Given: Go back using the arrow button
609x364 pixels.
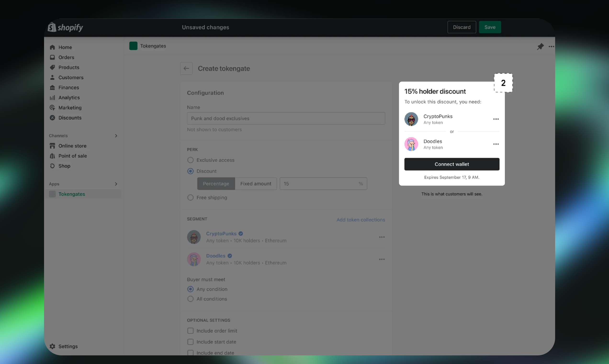Looking at the screenshot, I should (186, 68).
